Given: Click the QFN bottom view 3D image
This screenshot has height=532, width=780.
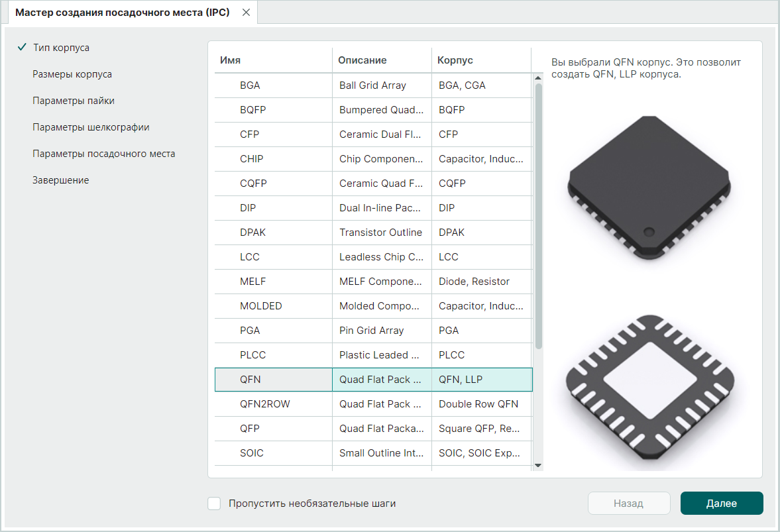Looking at the screenshot, I should [x=649, y=389].
